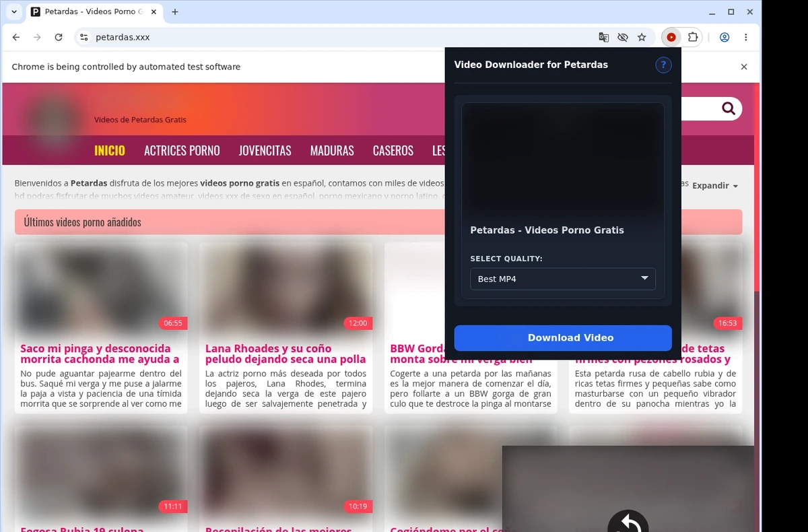
Task: Expand the welcome text with Expandir
Action: click(x=715, y=186)
